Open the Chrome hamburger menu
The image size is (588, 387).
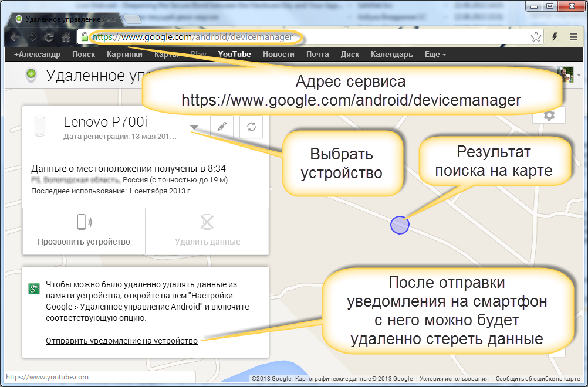[573, 37]
